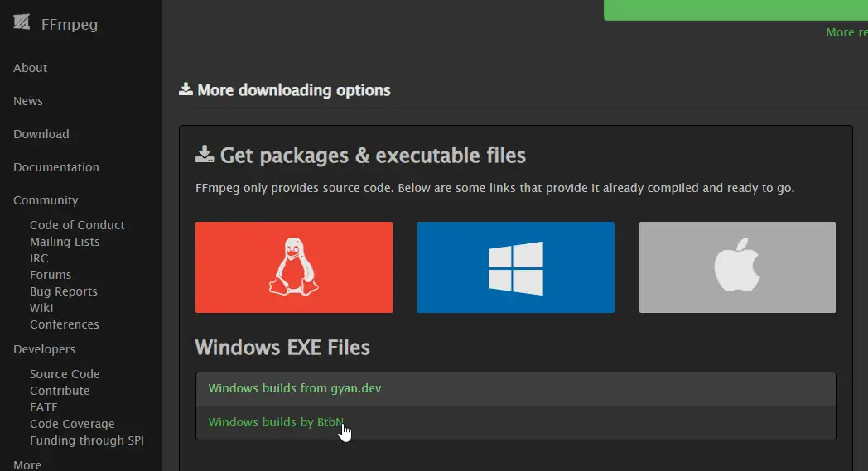
Task: Open Windows builds from gyan.dev
Action: pos(295,388)
